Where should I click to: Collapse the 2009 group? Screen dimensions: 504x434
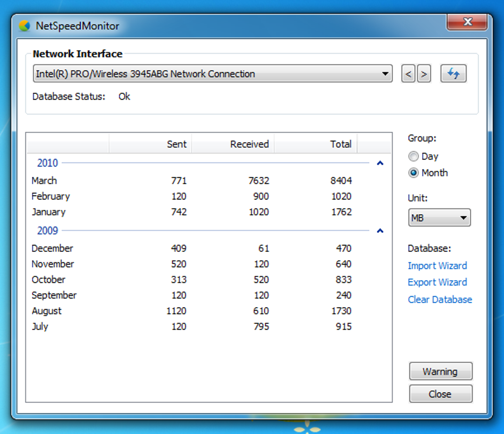380,231
